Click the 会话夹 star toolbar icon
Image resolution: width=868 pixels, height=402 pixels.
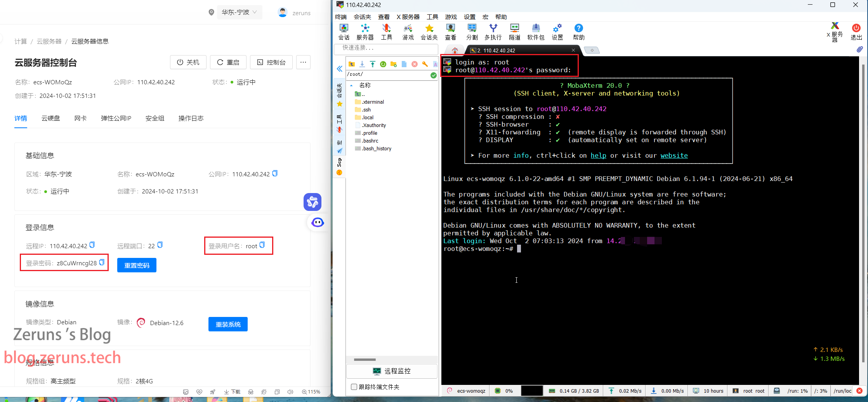[429, 32]
